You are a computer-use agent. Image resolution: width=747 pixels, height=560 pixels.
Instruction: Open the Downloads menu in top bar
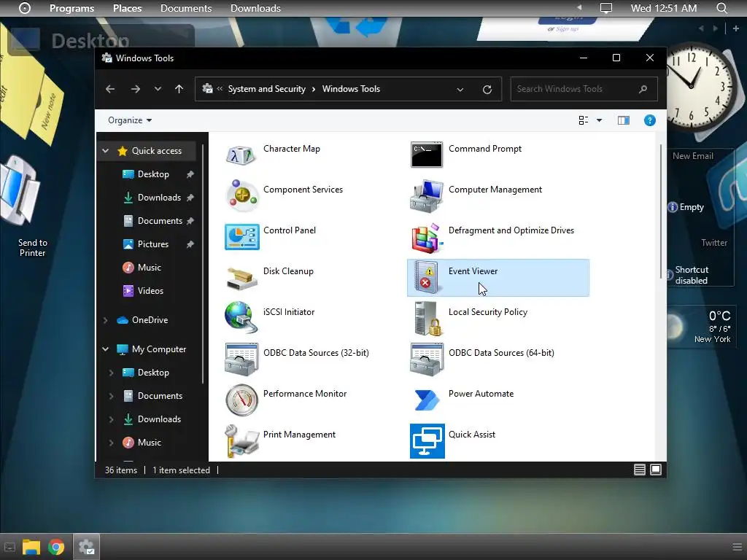[x=255, y=8]
